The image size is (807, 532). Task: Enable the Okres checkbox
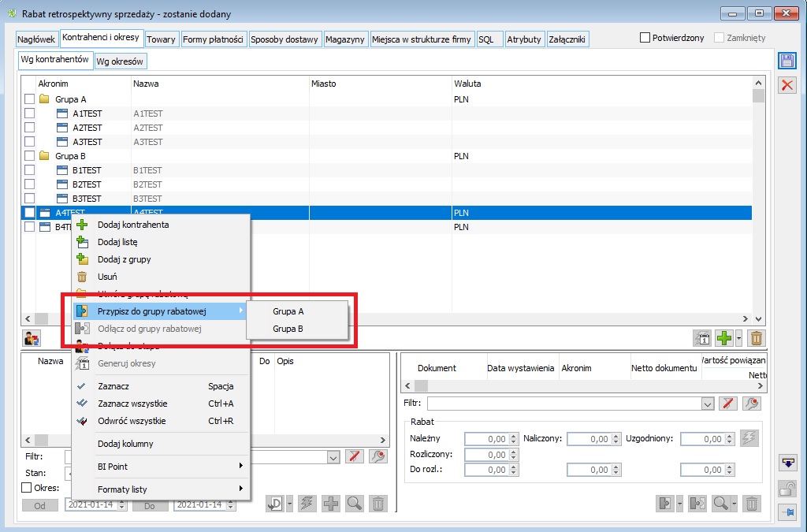click(26, 487)
